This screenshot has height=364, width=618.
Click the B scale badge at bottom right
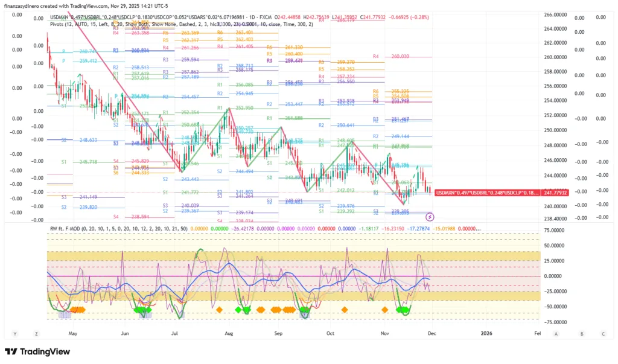[582, 333]
